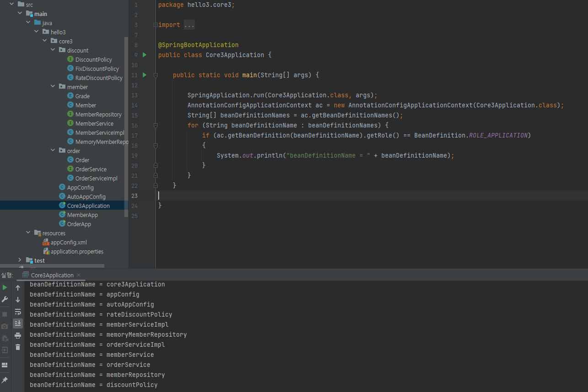Open OrderServiceImpl class
Image resolution: width=588 pixels, height=392 pixels.
96,178
